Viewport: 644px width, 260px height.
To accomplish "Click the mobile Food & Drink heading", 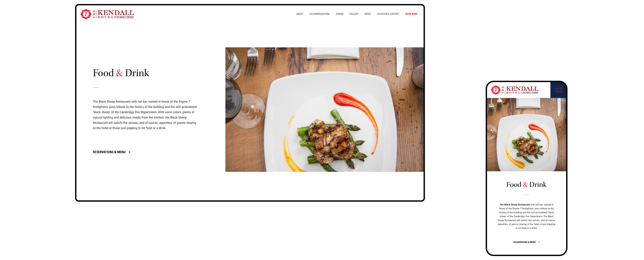I will [526, 184].
